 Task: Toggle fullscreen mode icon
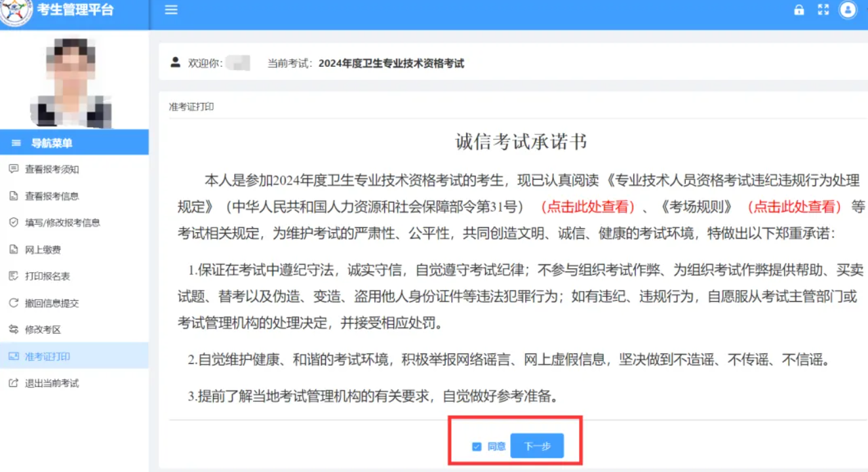click(x=823, y=10)
